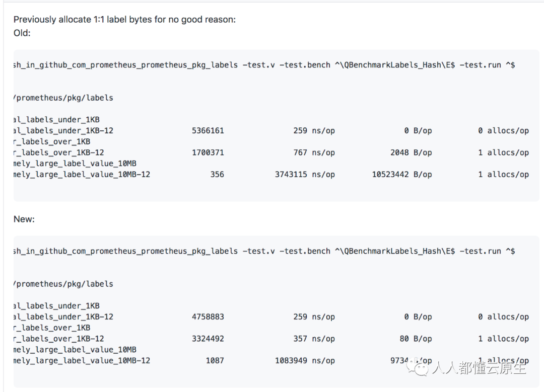Image resolution: width=544 pixels, height=392 pixels.
Task: Select the 5366161 iteration count
Action: tap(208, 131)
